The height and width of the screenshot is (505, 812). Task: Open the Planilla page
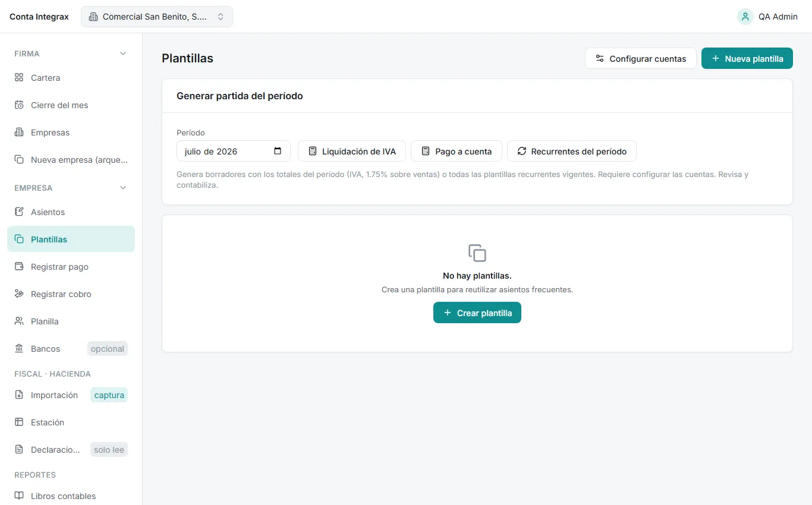pos(71,321)
